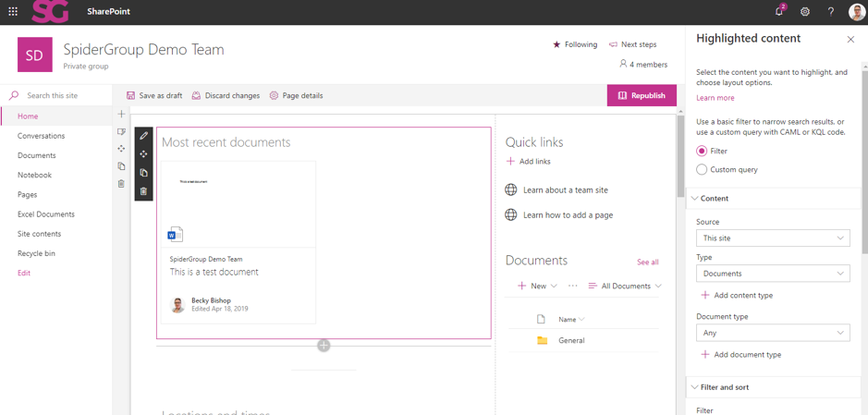Click the Republish button
The height and width of the screenshot is (415, 868).
[642, 95]
